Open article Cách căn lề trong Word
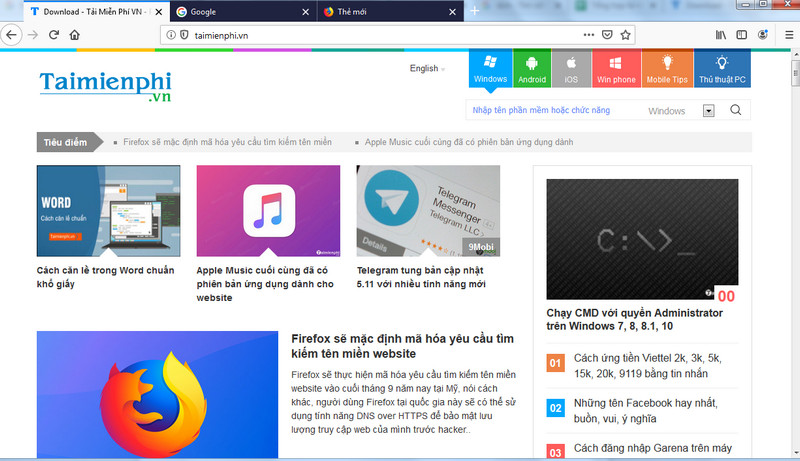Screen dimensions: 800x461 [x=106, y=277]
